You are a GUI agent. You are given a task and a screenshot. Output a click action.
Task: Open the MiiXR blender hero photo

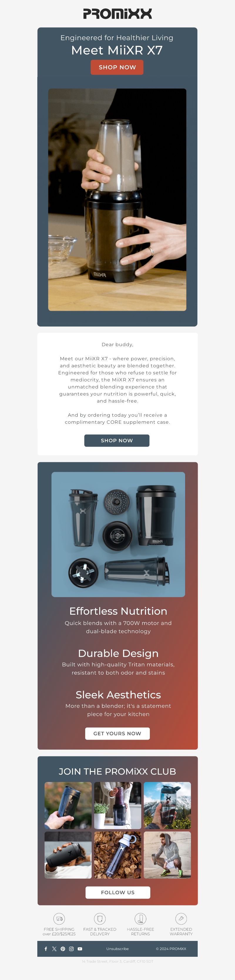click(x=117, y=200)
